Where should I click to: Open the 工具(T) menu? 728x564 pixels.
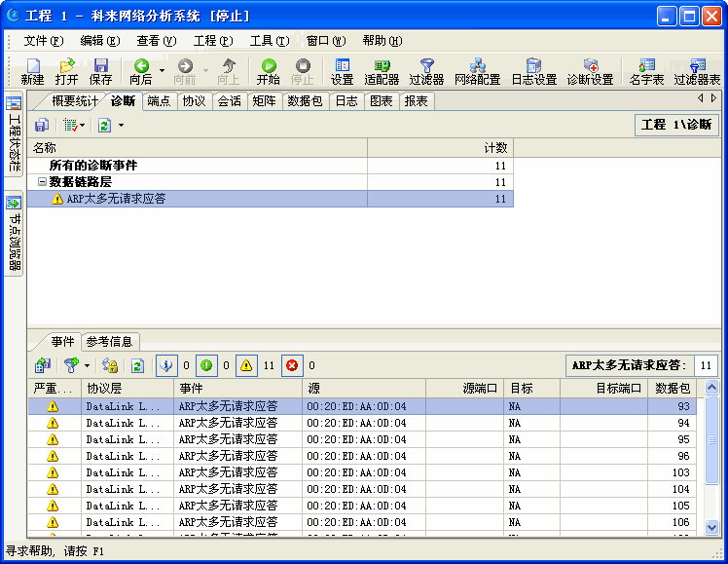[x=270, y=41]
